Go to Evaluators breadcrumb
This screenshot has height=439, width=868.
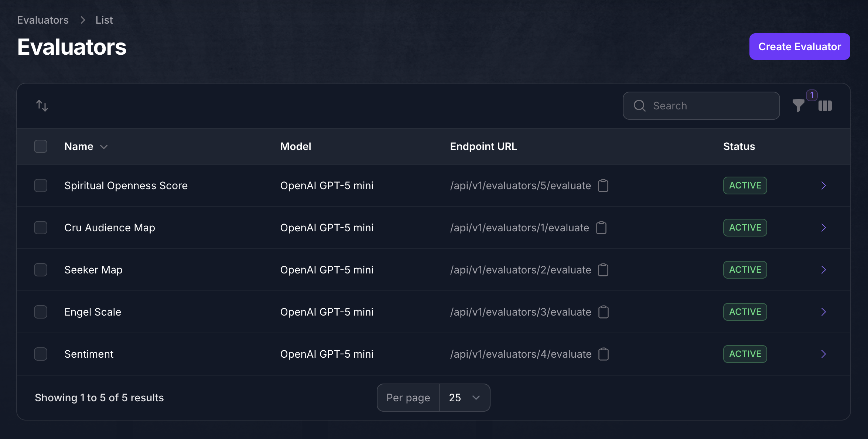point(43,20)
